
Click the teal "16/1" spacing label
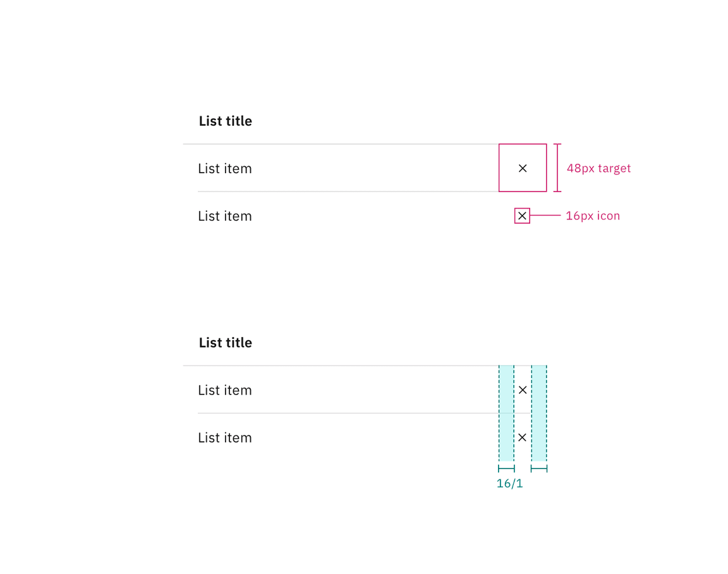click(509, 484)
